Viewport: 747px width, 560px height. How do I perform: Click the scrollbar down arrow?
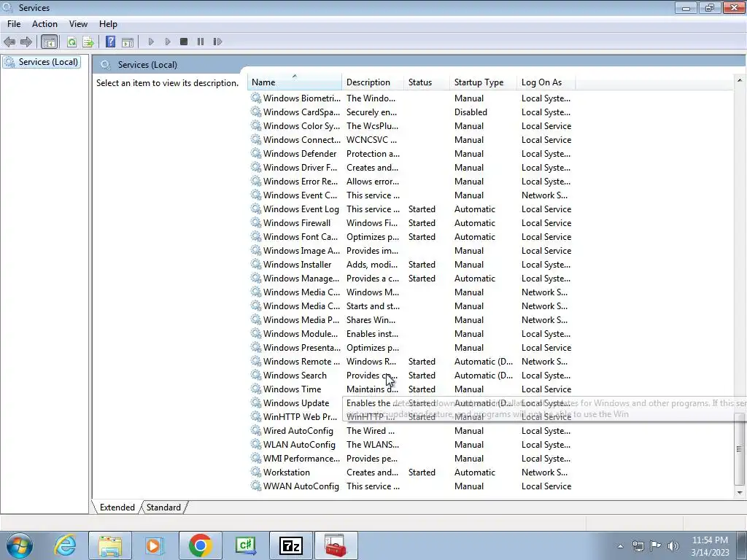[740, 492]
